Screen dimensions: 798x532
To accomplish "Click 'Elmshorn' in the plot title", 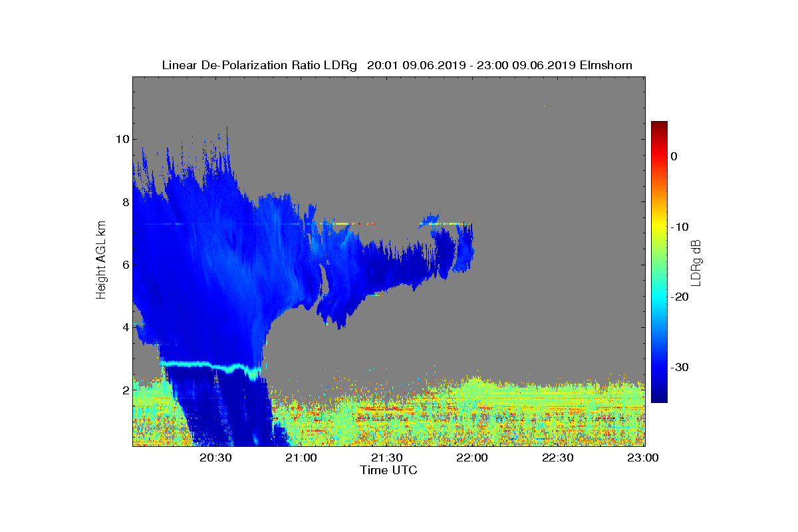I will coord(606,65).
